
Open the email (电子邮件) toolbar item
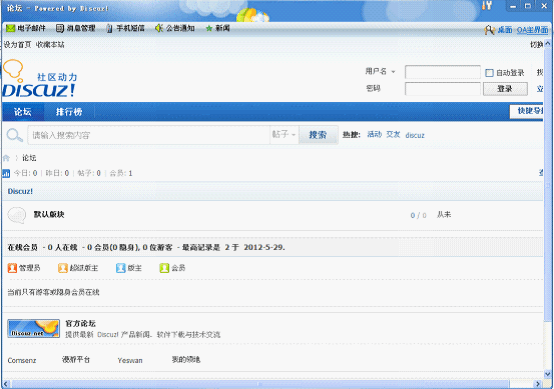point(26,28)
